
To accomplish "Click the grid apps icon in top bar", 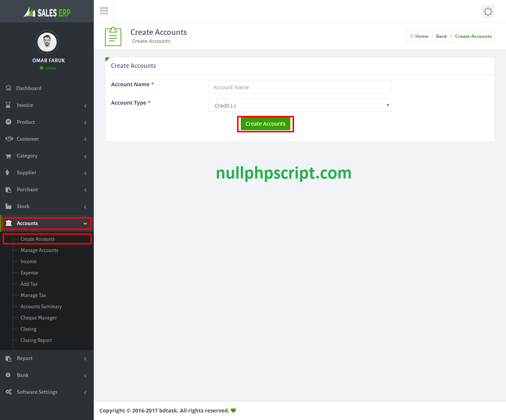I will [x=104, y=11].
